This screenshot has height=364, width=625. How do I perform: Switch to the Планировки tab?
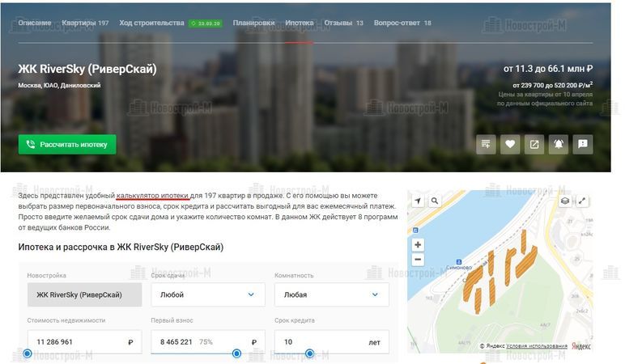point(253,23)
